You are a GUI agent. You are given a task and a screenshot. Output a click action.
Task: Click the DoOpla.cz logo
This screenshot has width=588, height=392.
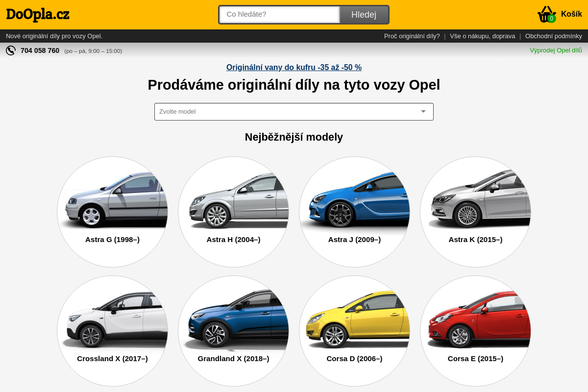pos(38,15)
